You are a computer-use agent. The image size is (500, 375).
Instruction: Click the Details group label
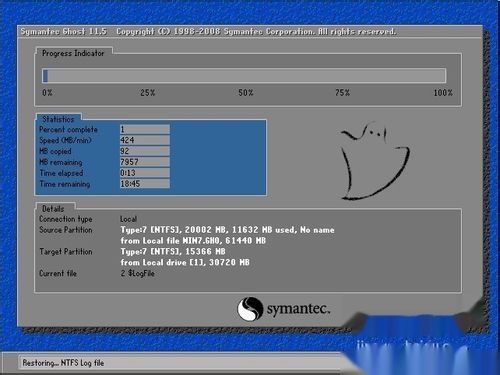pyautogui.click(x=53, y=209)
